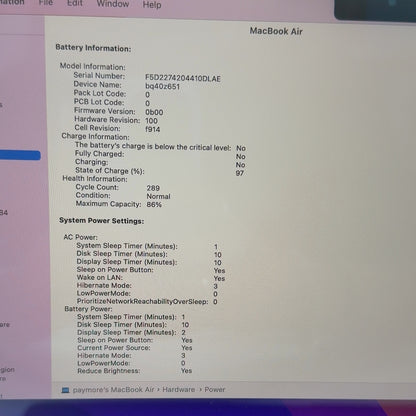The width and height of the screenshot is (416, 416).
Task: Open the Edit menu
Action: pyautogui.click(x=75, y=3)
